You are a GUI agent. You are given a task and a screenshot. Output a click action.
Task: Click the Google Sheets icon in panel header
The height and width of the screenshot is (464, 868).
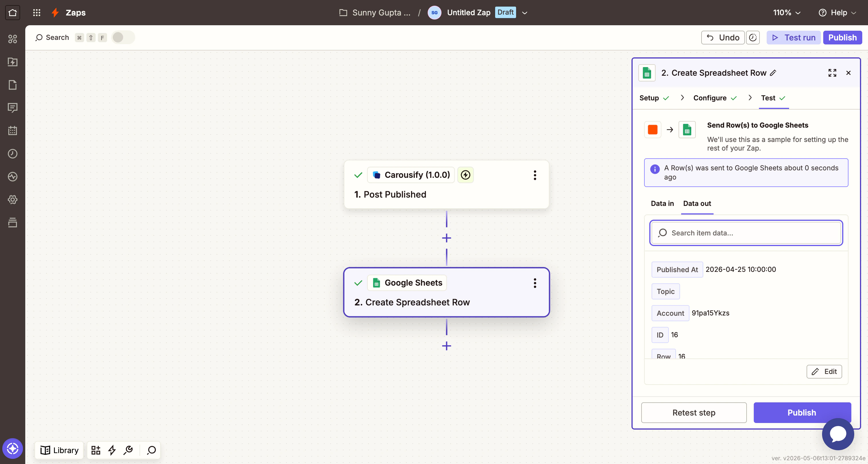click(647, 73)
